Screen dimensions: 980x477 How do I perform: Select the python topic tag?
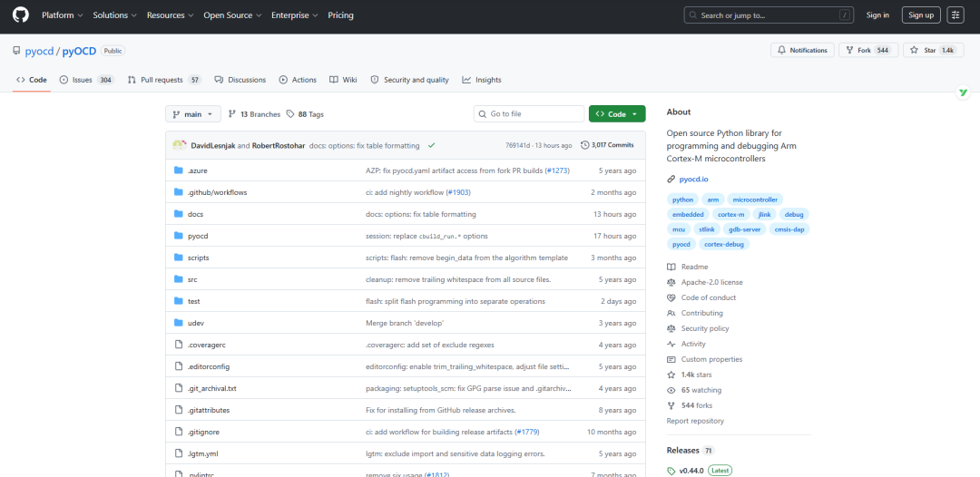point(683,200)
